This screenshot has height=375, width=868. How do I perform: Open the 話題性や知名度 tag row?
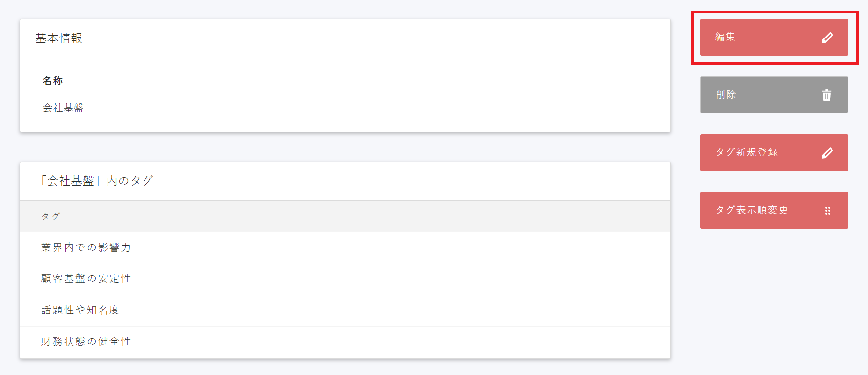click(x=80, y=310)
